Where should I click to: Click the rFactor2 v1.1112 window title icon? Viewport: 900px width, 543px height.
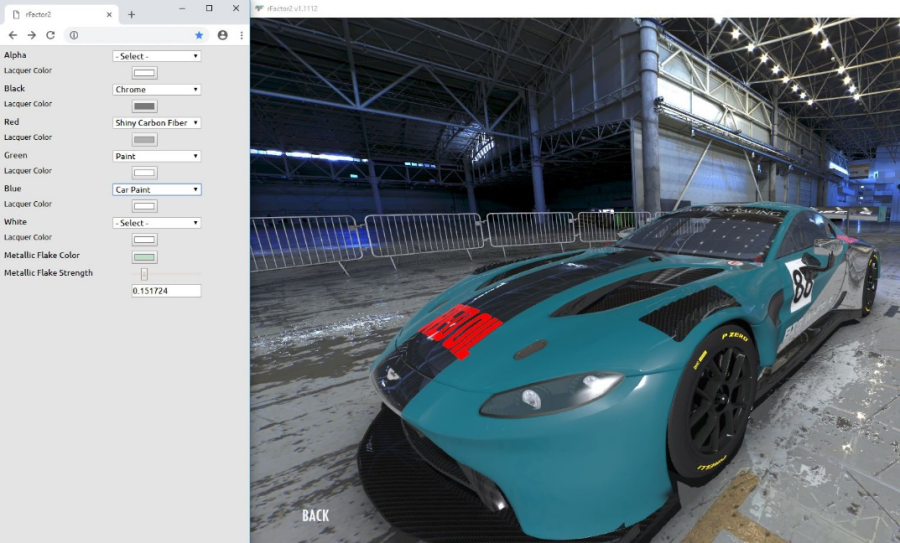259,9
